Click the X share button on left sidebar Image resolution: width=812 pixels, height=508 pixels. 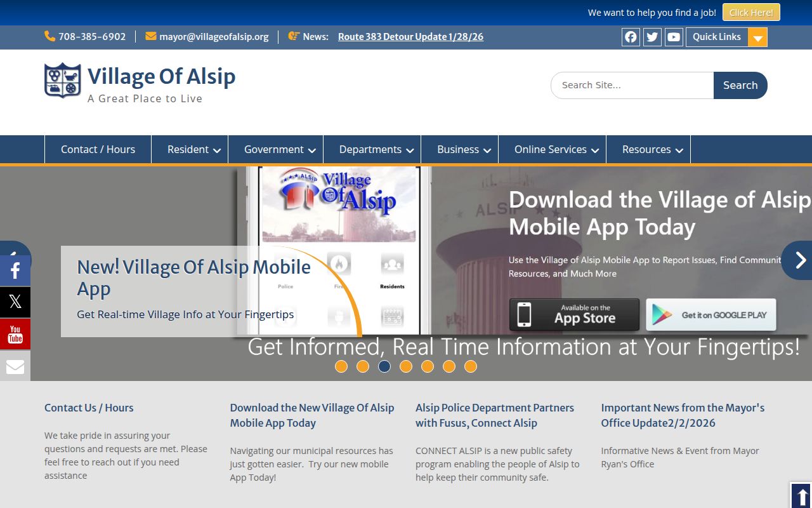click(15, 302)
